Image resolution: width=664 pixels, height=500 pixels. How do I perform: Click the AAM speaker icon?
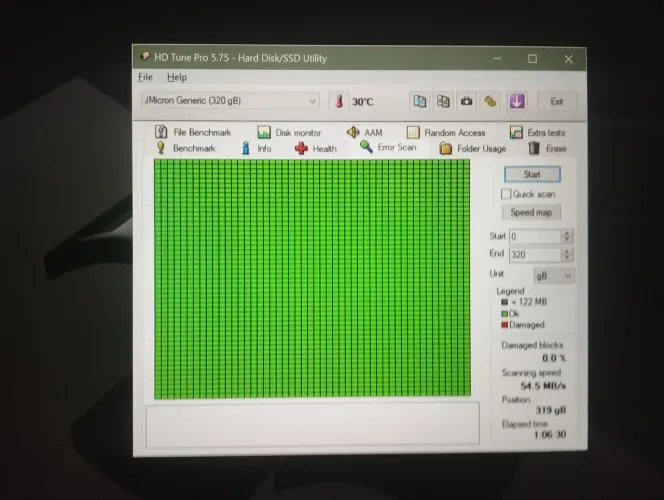pos(353,133)
